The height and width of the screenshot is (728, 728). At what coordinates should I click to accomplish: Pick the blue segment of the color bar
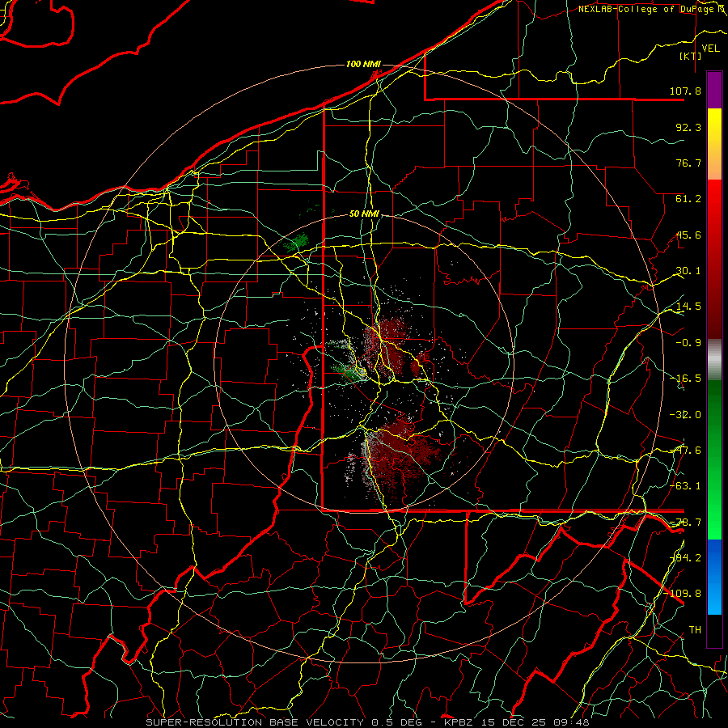tap(714, 577)
